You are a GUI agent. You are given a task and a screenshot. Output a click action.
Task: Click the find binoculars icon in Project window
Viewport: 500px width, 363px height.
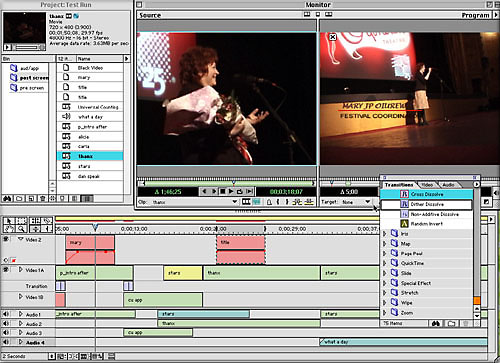(x=7, y=199)
